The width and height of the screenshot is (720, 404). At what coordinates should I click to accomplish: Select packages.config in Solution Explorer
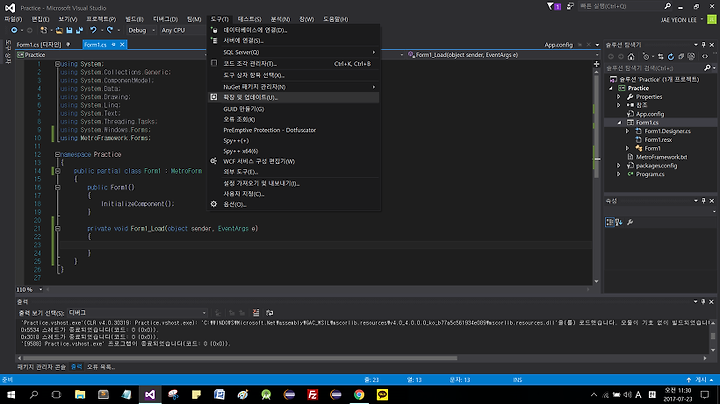click(656, 166)
